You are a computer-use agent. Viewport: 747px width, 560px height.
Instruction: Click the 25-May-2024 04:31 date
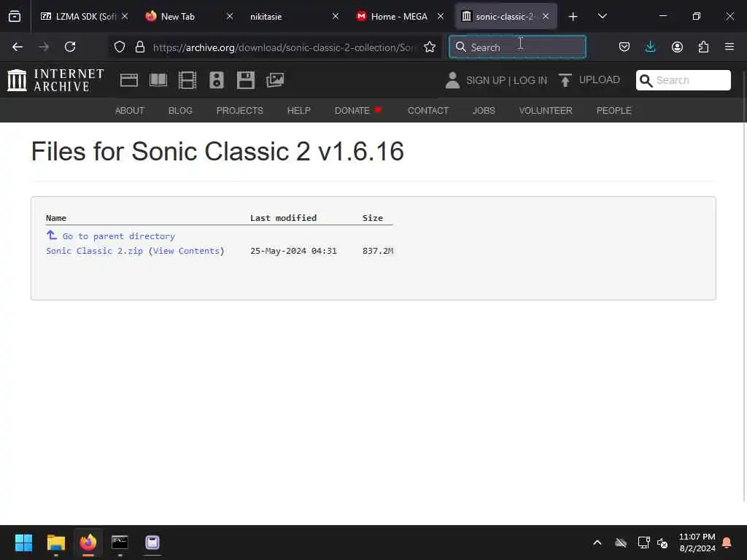point(293,251)
